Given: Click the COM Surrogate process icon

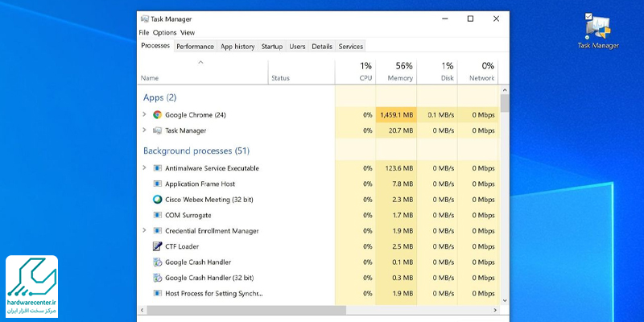Looking at the screenshot, I should tap(157, 215).
